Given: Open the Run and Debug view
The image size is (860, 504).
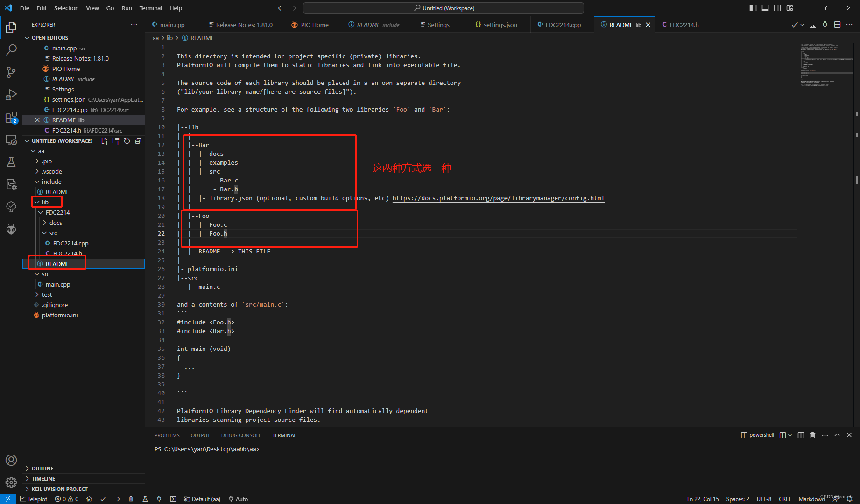Looking at the screenshot, I should (x=11, y=95).
